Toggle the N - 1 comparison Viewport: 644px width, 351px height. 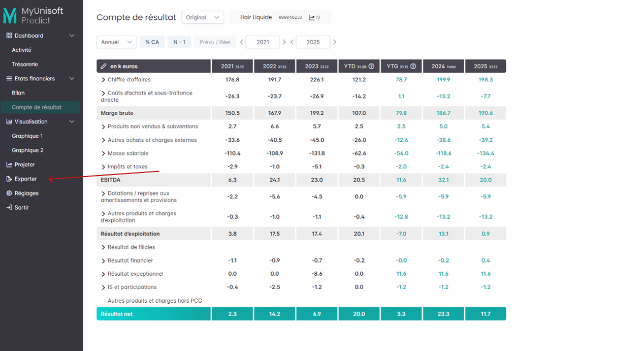pos(179,42)
